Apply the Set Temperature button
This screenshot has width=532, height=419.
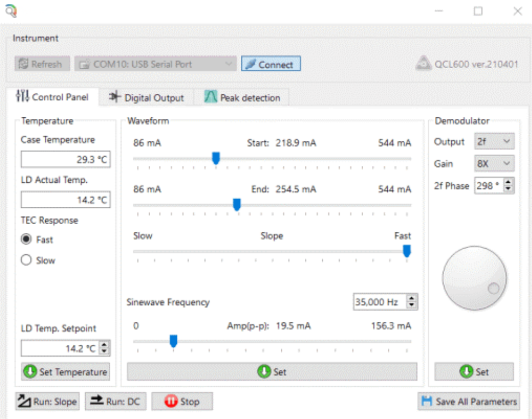tap(66, 372)
